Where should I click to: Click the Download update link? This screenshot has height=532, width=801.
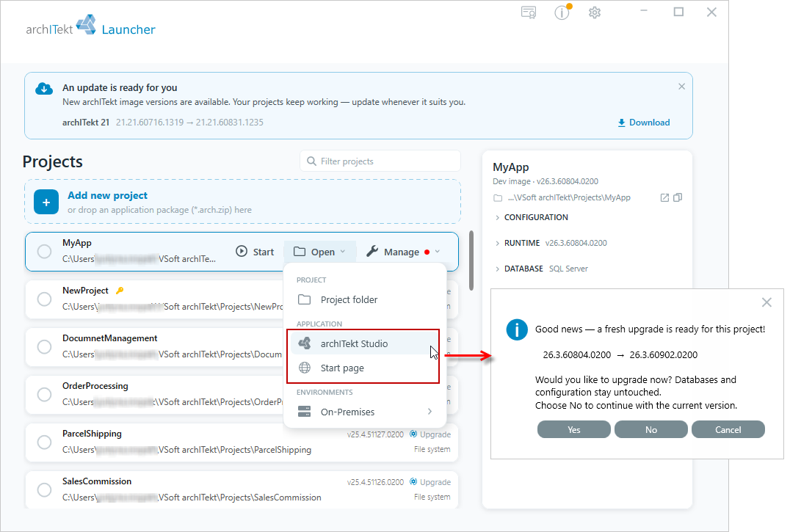click(644, 123)
